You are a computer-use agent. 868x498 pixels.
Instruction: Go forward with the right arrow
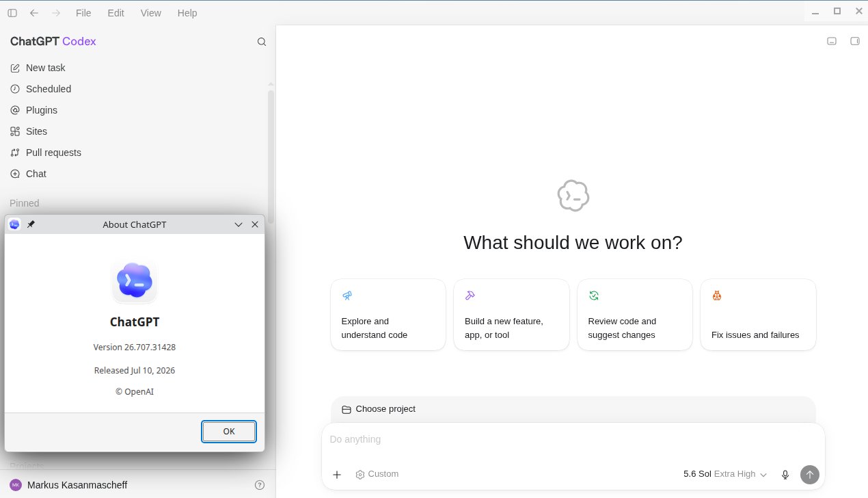pyautogui.click(x=56, y=13)
